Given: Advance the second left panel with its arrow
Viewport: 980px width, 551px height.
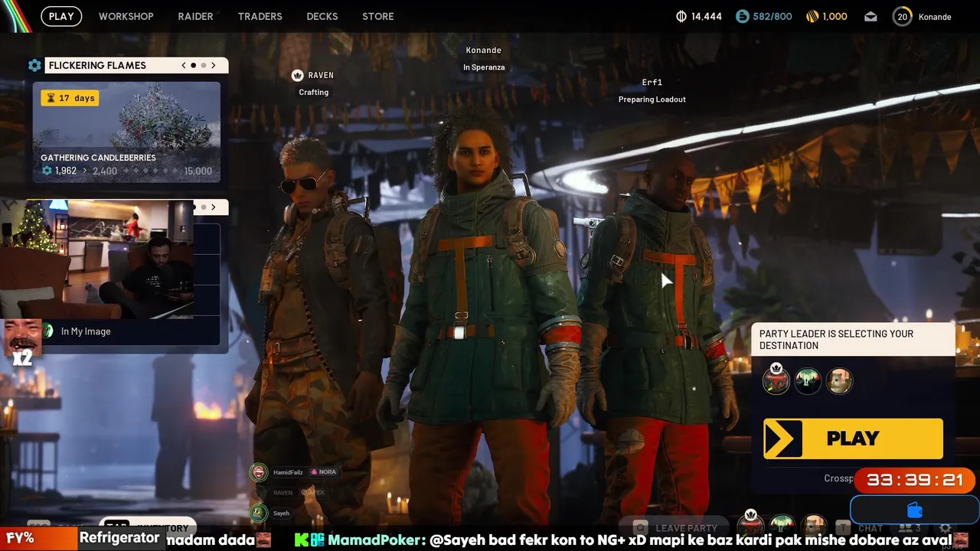Looking at the screenshot, I should tap(214, 207).
